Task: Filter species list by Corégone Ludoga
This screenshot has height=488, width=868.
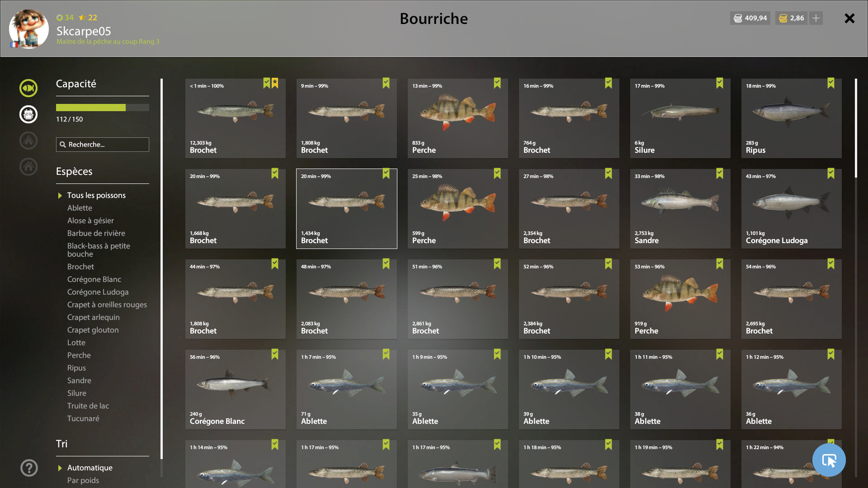Action: tap(98, 292)
